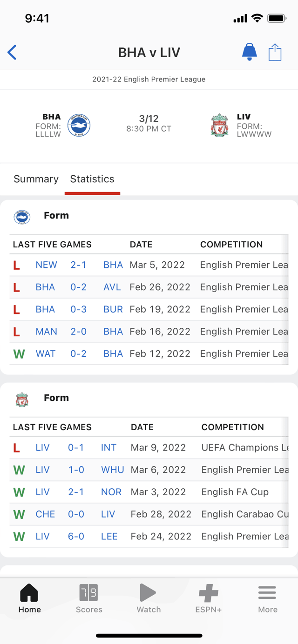Tap the CHE team link
The width and height of the screenshot is (298, 644).
[45, 514]
